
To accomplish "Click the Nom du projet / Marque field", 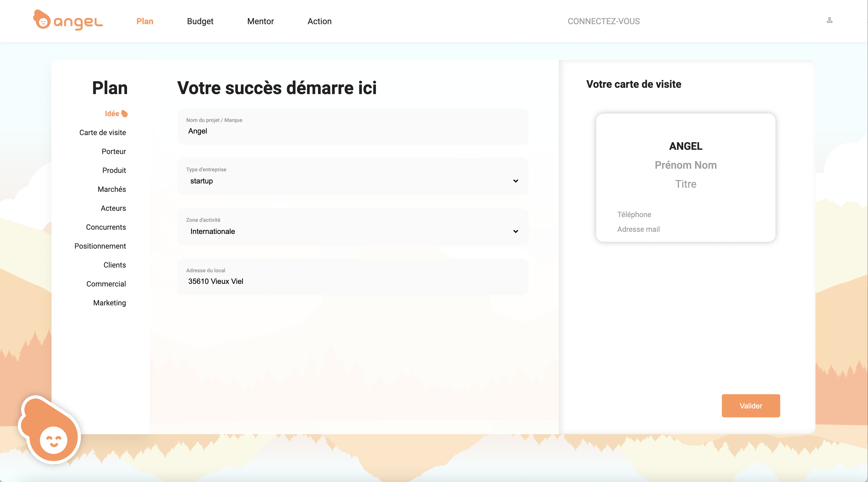I will [x=353, y=127].
